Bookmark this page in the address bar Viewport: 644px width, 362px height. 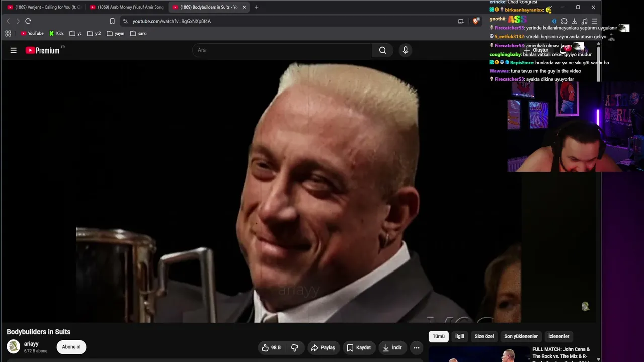tap(112, 21)
